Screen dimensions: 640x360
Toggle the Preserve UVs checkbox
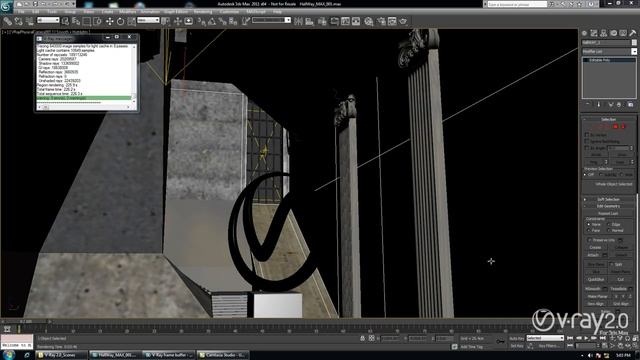tap(589, 240)
